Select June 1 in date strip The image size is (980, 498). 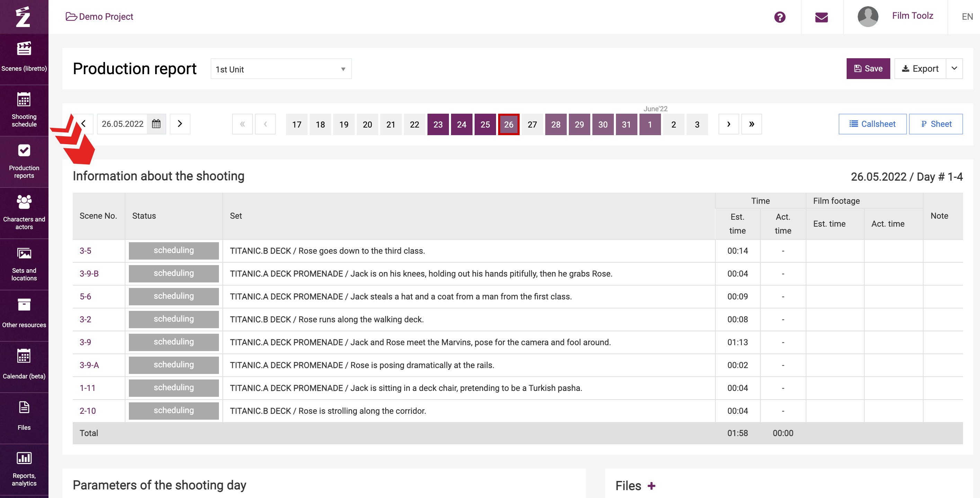click(x=650, y=124)
